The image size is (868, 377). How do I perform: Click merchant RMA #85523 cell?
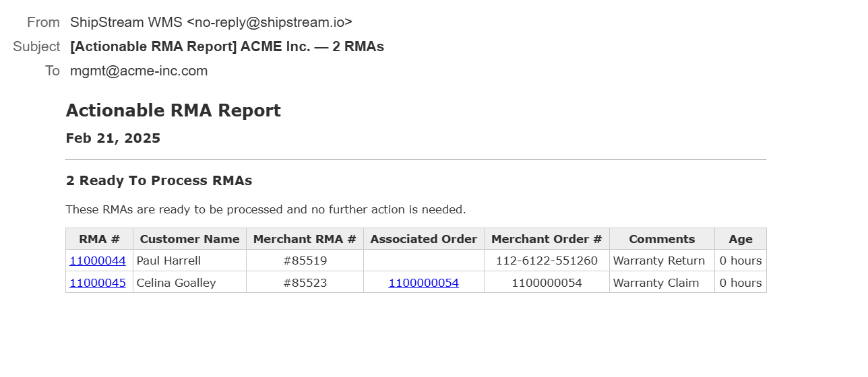click(x=305, y=283)
